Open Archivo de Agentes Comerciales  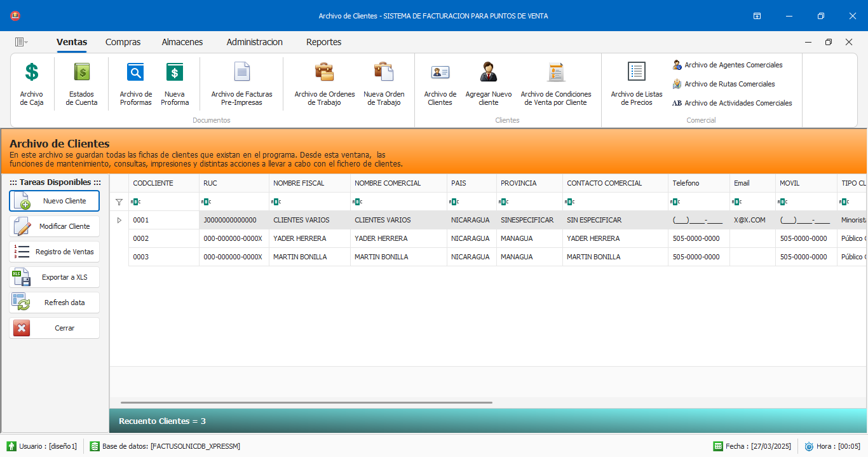point(728,65)
